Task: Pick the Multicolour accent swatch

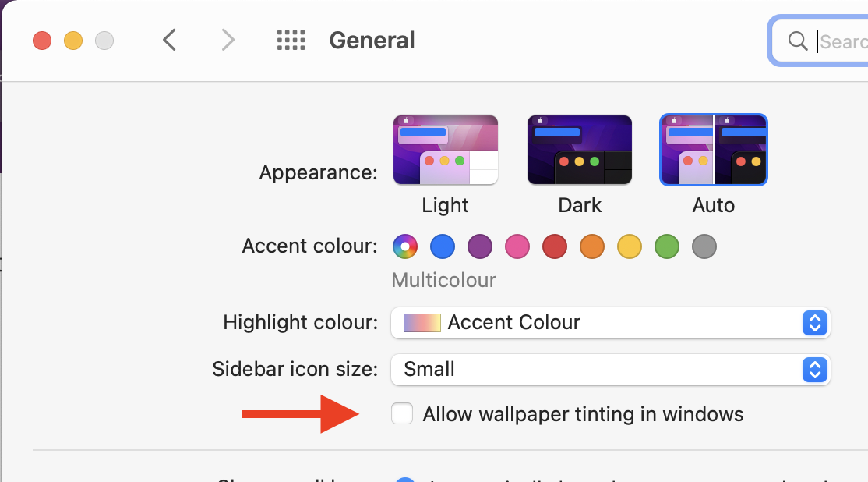Action: click(x=405, y=247)
